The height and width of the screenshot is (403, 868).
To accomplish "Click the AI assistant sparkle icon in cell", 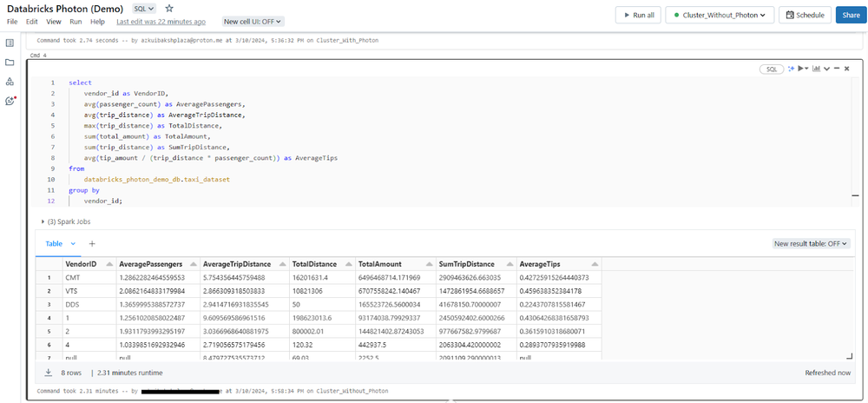I will (791, 69).
